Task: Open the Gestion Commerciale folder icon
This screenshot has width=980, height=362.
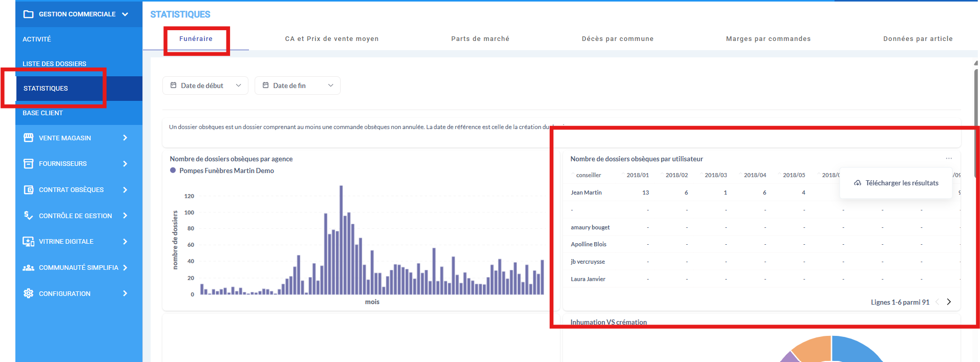Action: (29, 14)
